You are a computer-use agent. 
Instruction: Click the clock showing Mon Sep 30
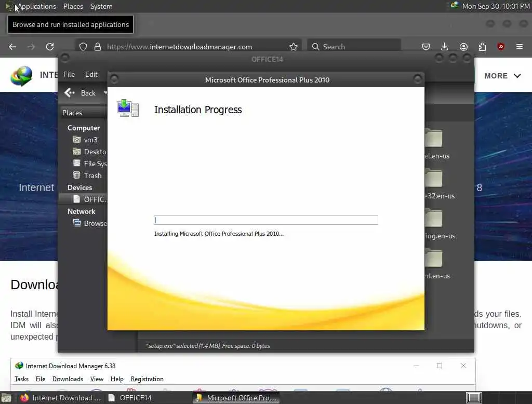point(496,6)
